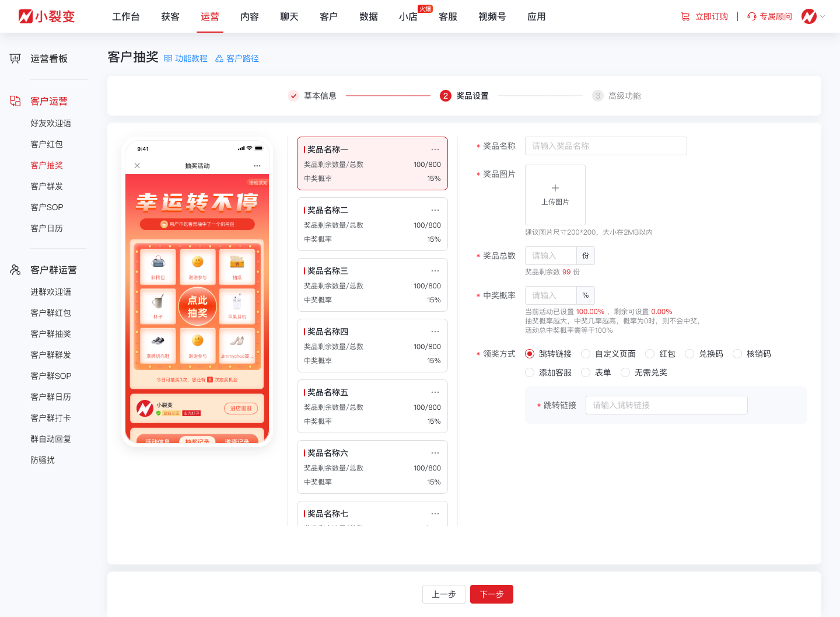Click the 上一步 button
The image size is (840, 617).
[444, 594]
